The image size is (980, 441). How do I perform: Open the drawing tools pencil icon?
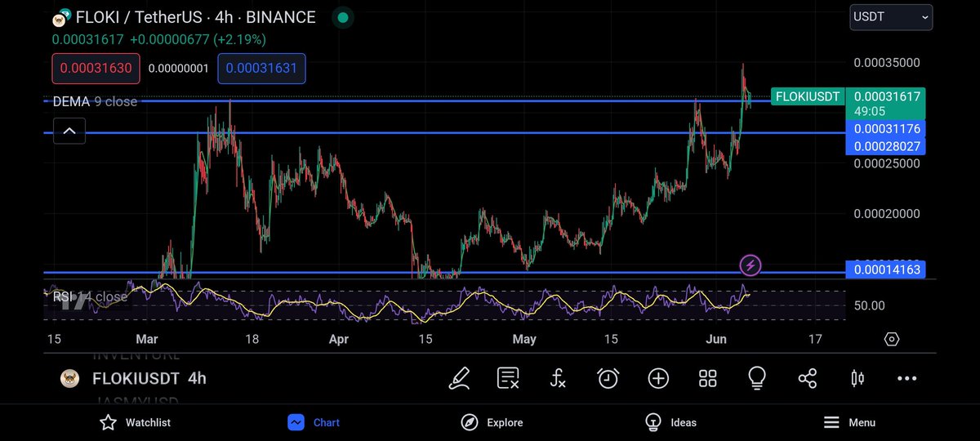point(459,378)
